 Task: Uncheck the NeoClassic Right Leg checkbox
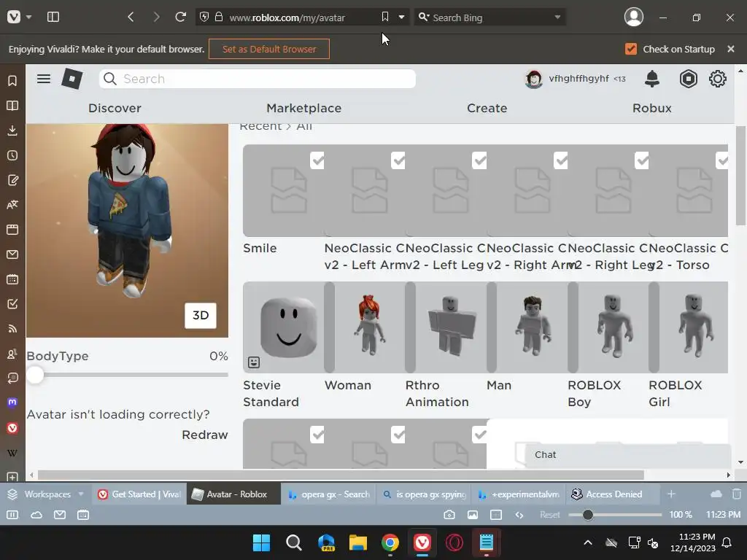(642, 160)
